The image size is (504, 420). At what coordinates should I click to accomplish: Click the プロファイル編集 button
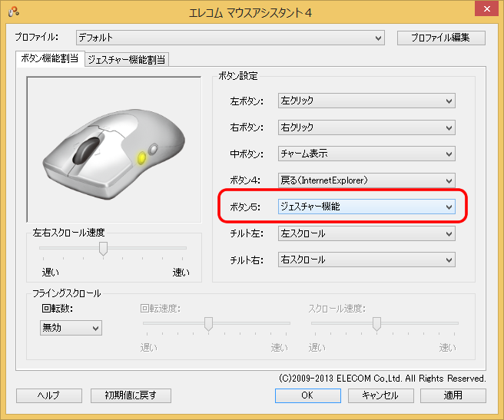pos(441,38)
